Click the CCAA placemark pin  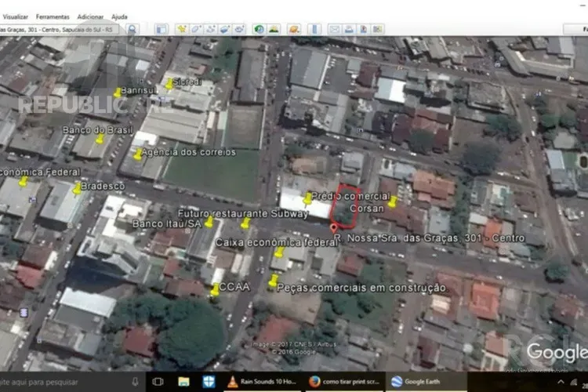[215, 290]
